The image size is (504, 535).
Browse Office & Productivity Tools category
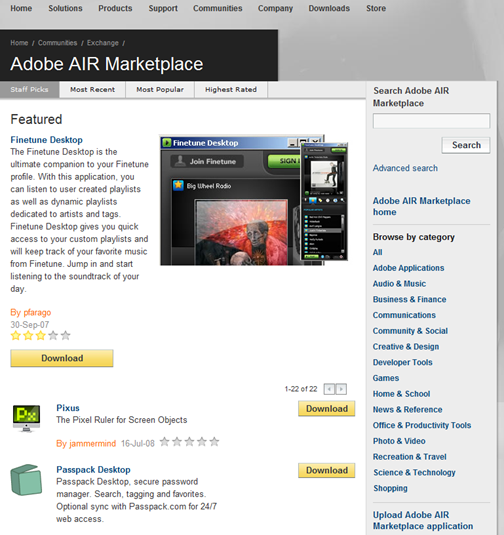coord(422,425)
